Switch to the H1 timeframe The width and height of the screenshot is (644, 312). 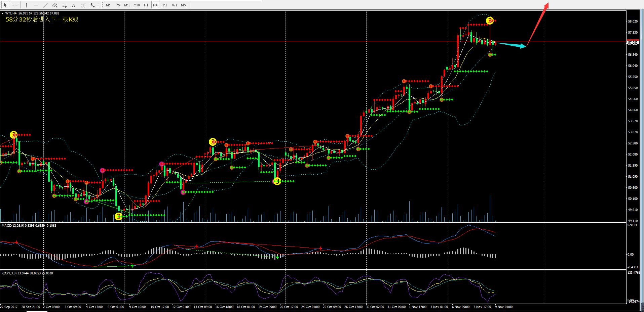[146, 5]
